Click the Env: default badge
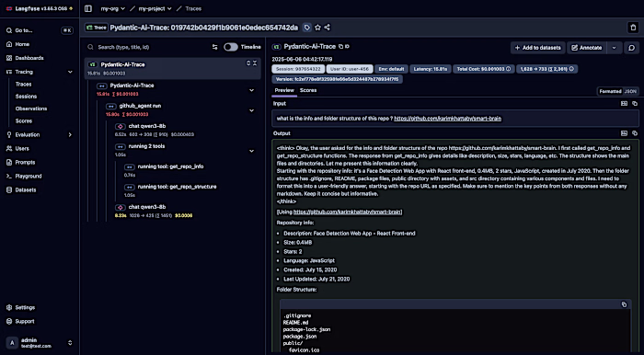 tap(391, 69)
